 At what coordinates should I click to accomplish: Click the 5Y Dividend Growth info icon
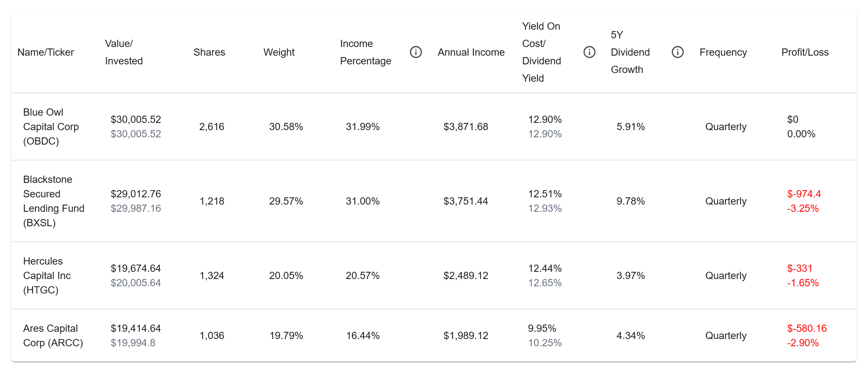[677, 52]
